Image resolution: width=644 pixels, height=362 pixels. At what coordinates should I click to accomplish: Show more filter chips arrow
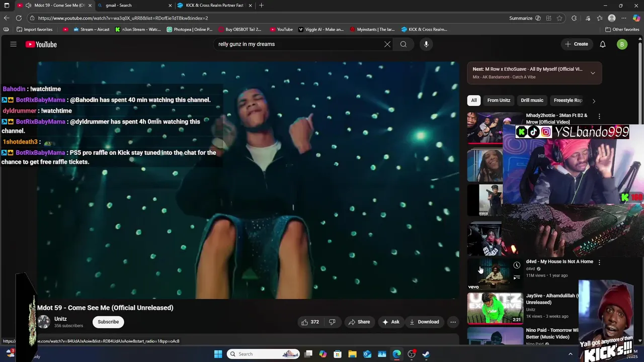coord(594,101)
